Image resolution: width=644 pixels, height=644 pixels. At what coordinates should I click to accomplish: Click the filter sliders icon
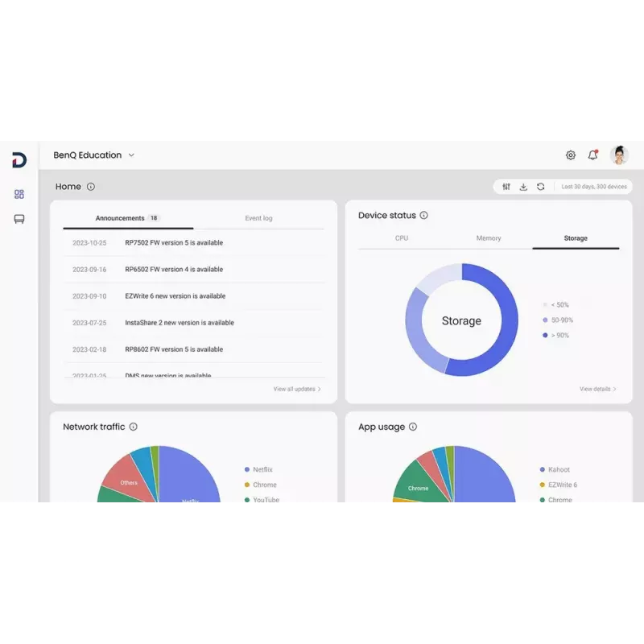506,187
